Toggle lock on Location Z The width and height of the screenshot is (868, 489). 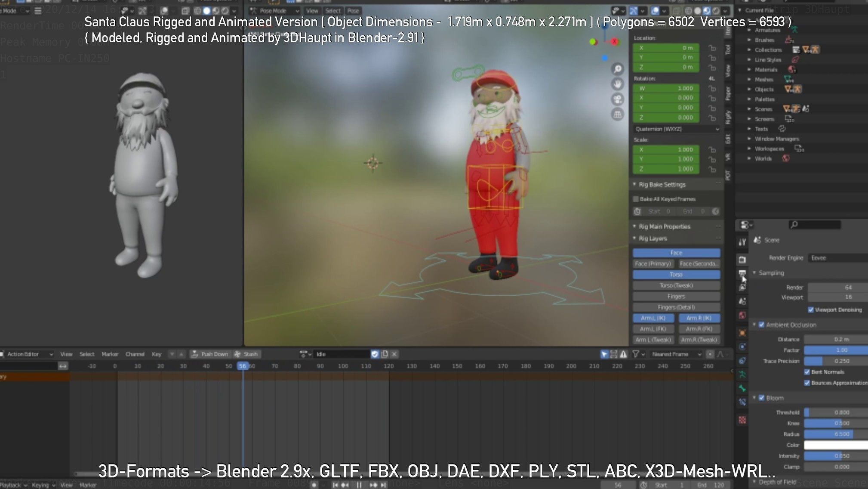712,67
